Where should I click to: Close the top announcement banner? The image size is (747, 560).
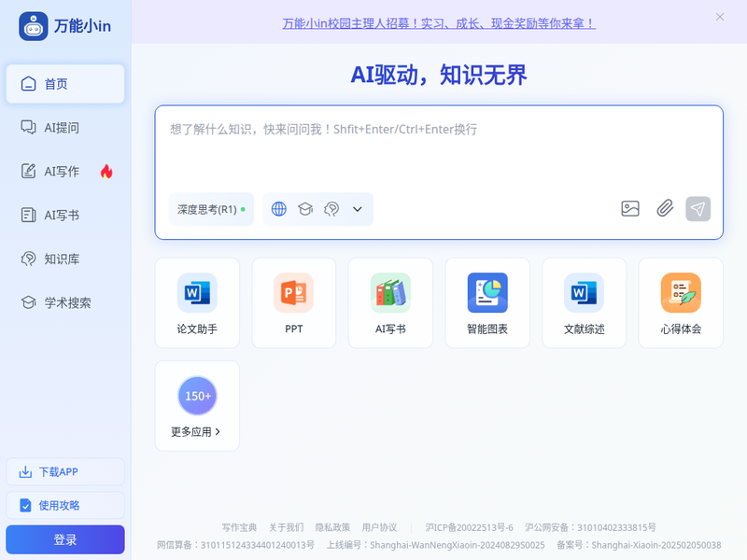tap(720, 17)
